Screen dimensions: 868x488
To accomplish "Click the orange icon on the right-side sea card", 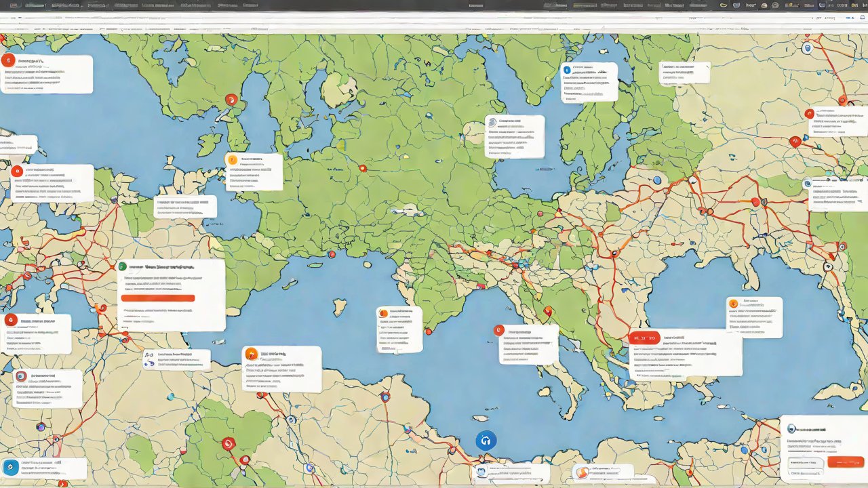I will [x=732, y=303].
